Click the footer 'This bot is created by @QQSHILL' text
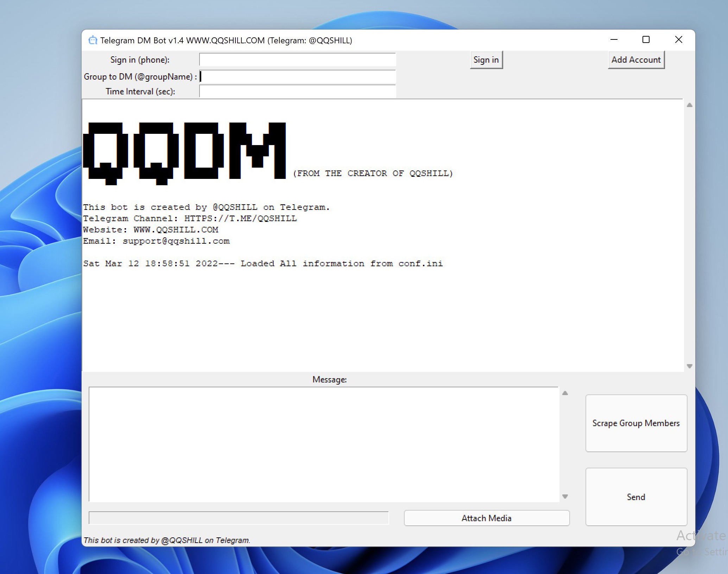The width and height of the screenshot is (728, 574). pos(167,540)
